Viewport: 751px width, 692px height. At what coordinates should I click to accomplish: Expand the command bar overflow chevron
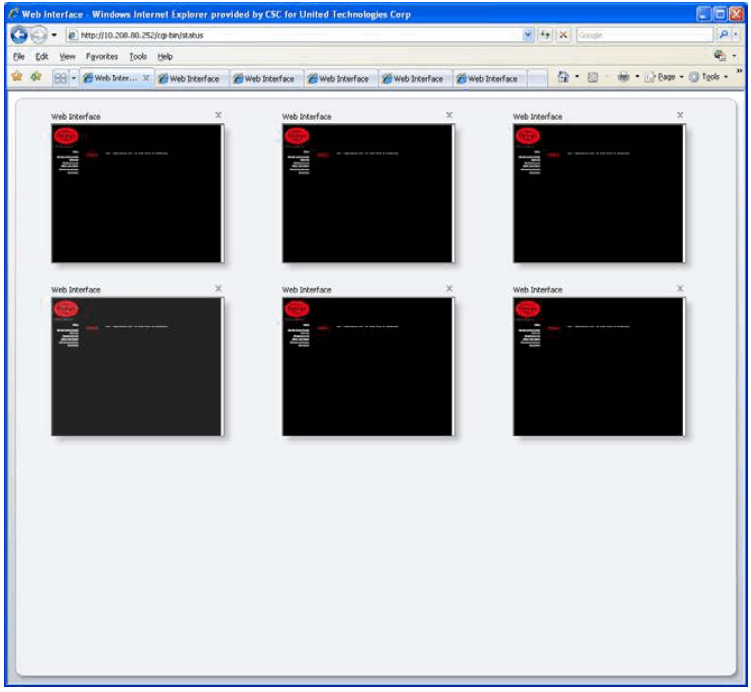click(x=739, y=71)
